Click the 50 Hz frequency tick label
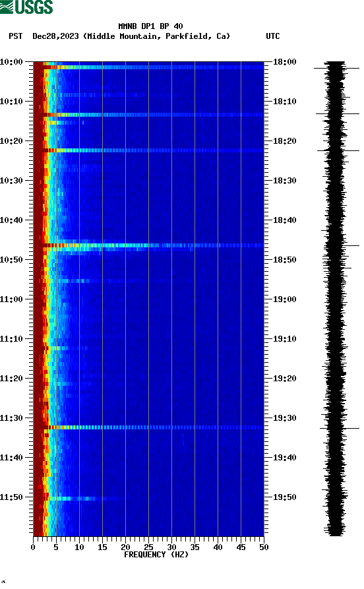 point(264,547)
